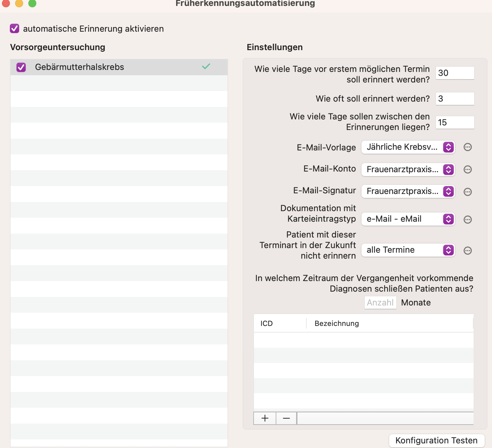The width and height of the screenshot is (492, 448).
Task: Open options icon beside E-Mail-Signatur
Action: (x=468, y=192)
